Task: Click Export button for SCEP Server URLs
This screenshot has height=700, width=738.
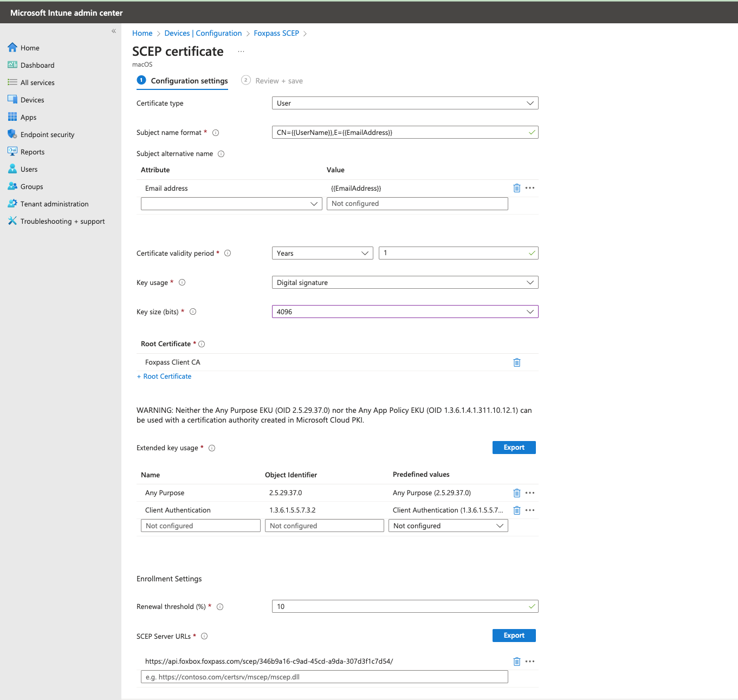Action: [514, 636]
